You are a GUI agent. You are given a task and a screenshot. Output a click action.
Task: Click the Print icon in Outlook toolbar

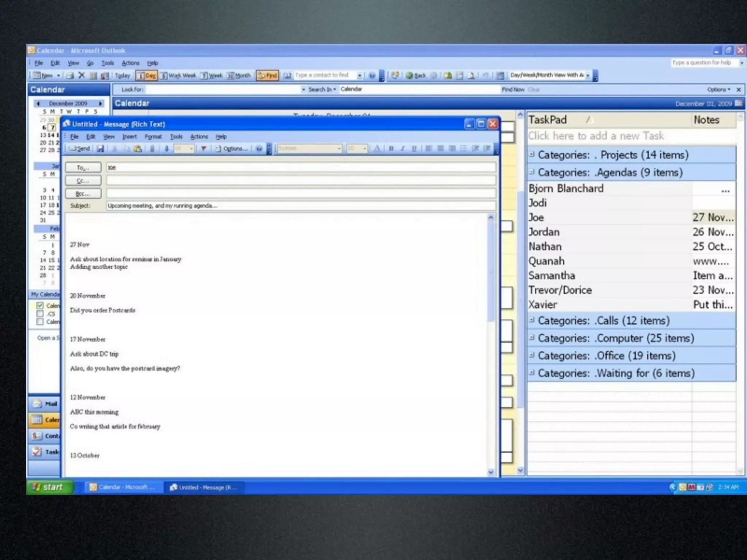(70, 75)
